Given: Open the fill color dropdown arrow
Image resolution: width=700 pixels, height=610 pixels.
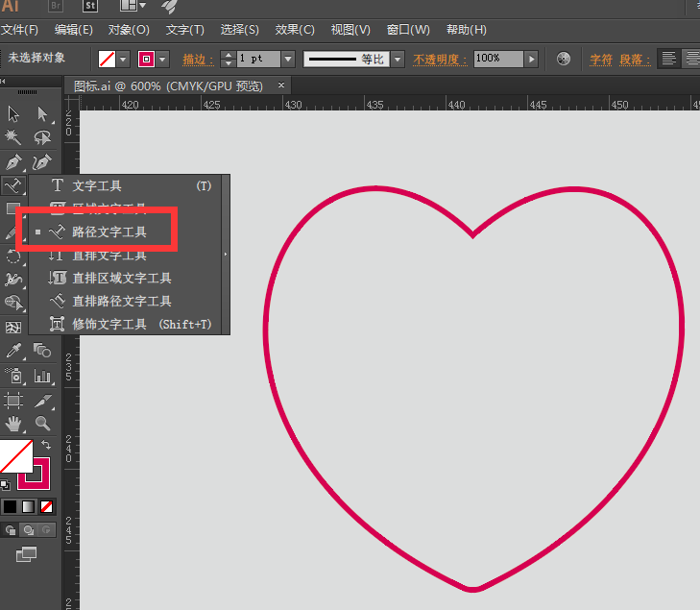Looking at the screenshot, I should point(123,59).
